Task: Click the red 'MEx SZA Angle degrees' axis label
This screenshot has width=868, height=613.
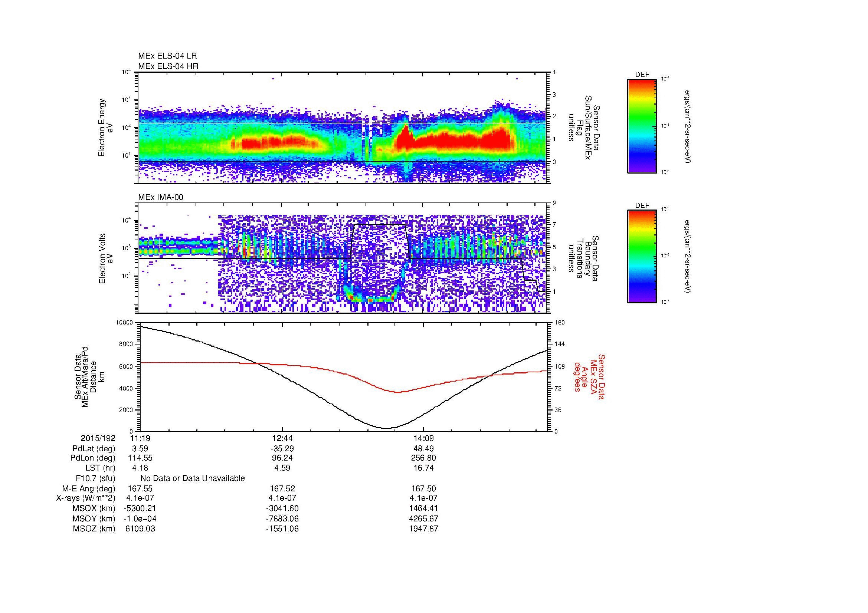Action: click(589, 376)
